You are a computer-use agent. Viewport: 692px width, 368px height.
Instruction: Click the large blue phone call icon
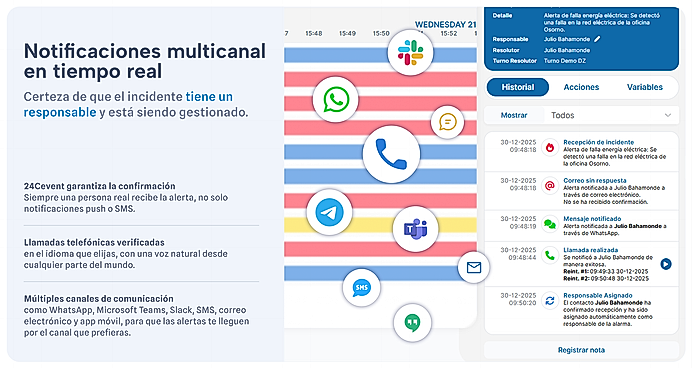click(391, 154)
